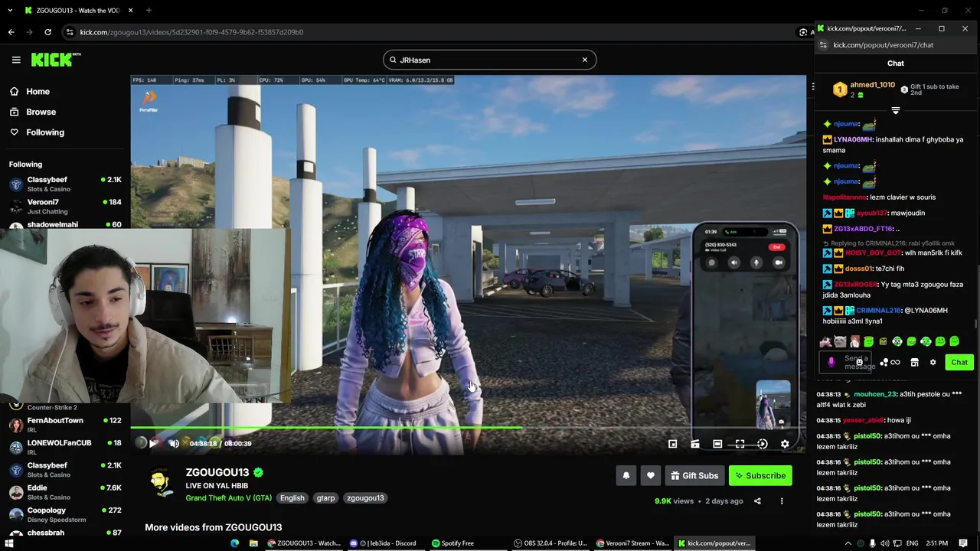This screenshot has height=551, width=980.
Task: Clear the JRHasen search text
Action: pyautogui.click(x=585, y=60)
